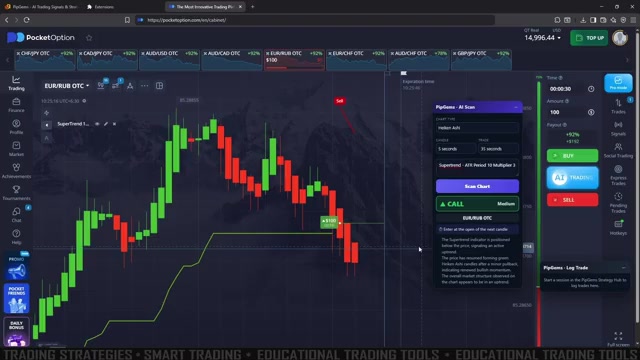This screenshot has width=640, height=360.
Task: Edit the SuperTrend indicator settings
Action: pos(106,124)
